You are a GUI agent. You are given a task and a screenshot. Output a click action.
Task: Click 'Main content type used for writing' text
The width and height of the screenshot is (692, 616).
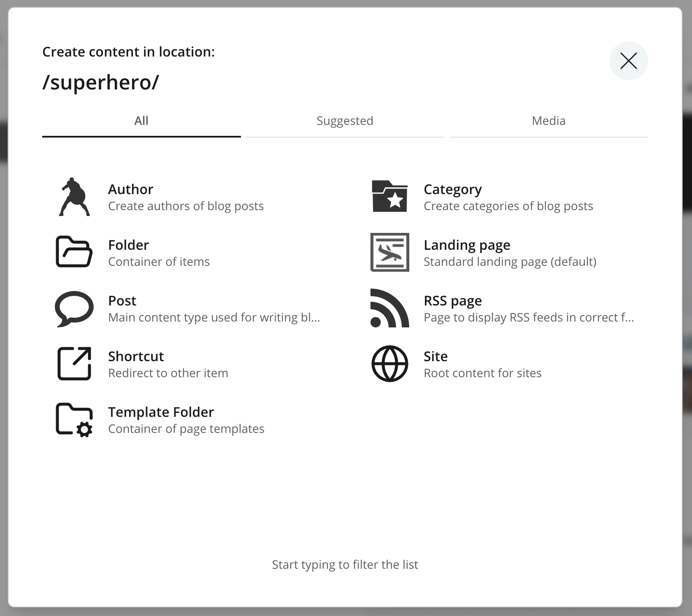(214, 317)
